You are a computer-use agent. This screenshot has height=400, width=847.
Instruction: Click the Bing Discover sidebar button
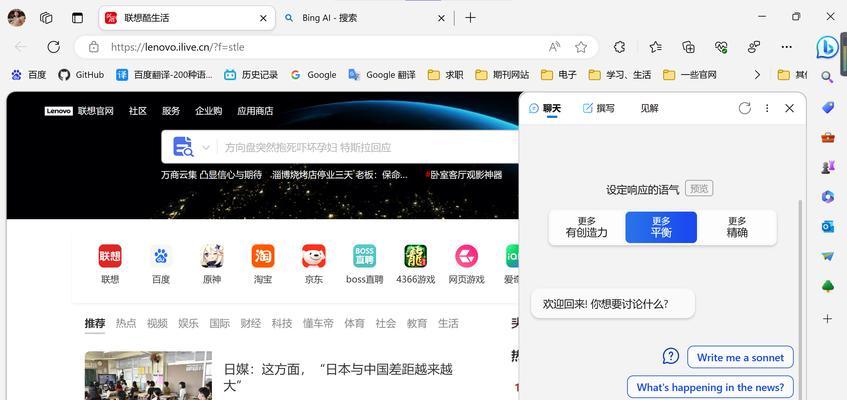tap(827, 48)
